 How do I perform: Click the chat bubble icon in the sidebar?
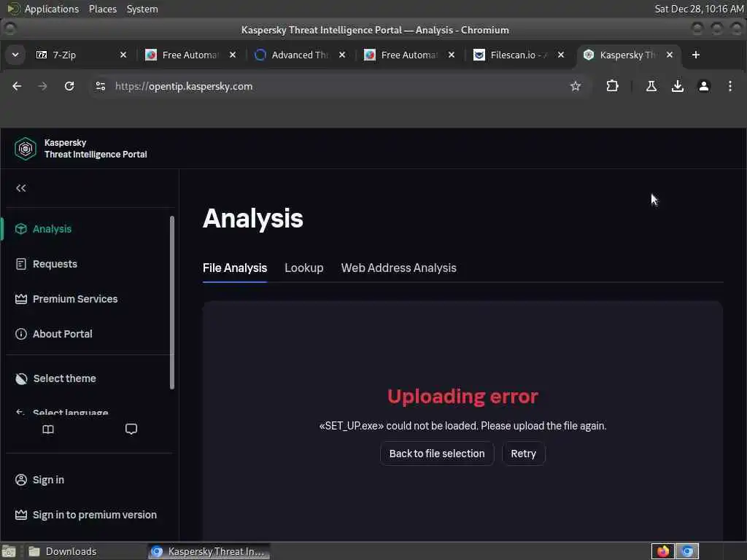pos(131,429)
